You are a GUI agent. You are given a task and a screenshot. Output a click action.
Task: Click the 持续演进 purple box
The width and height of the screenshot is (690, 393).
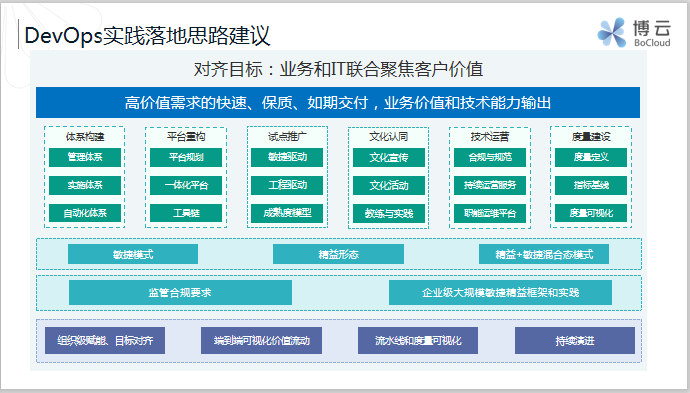click(575, 340)
